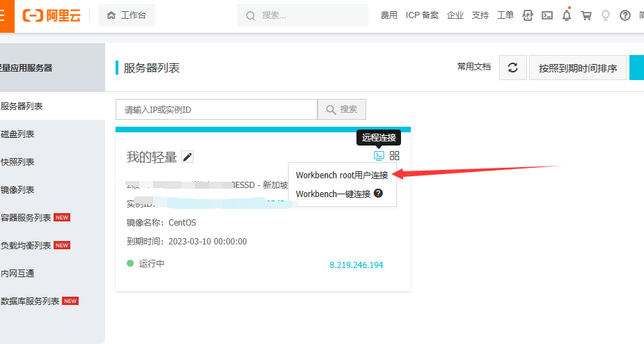Click the 到期时间 2023-03-10 text
The height and width of the screenshot is (344, 644).
tap(187, 241)
